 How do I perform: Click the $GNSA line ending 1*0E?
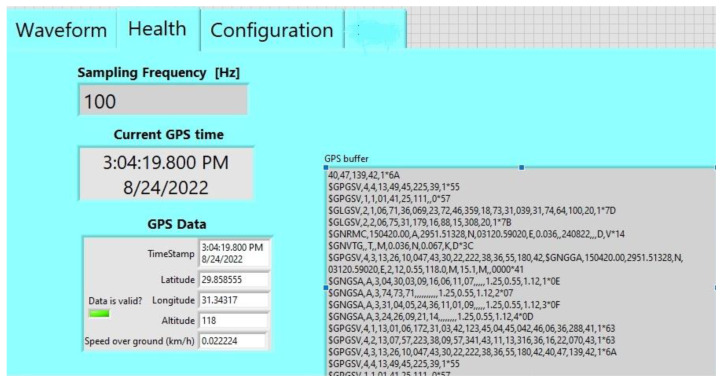(x=444, y=282)
